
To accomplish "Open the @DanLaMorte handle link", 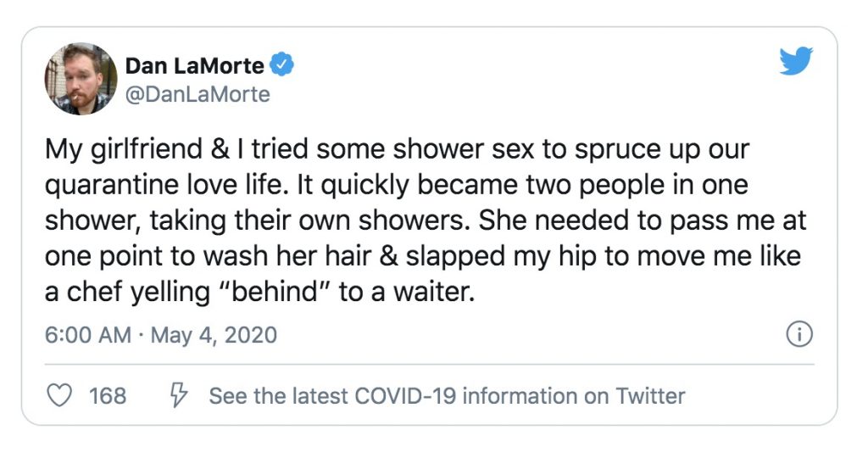I will coord(198,94).
